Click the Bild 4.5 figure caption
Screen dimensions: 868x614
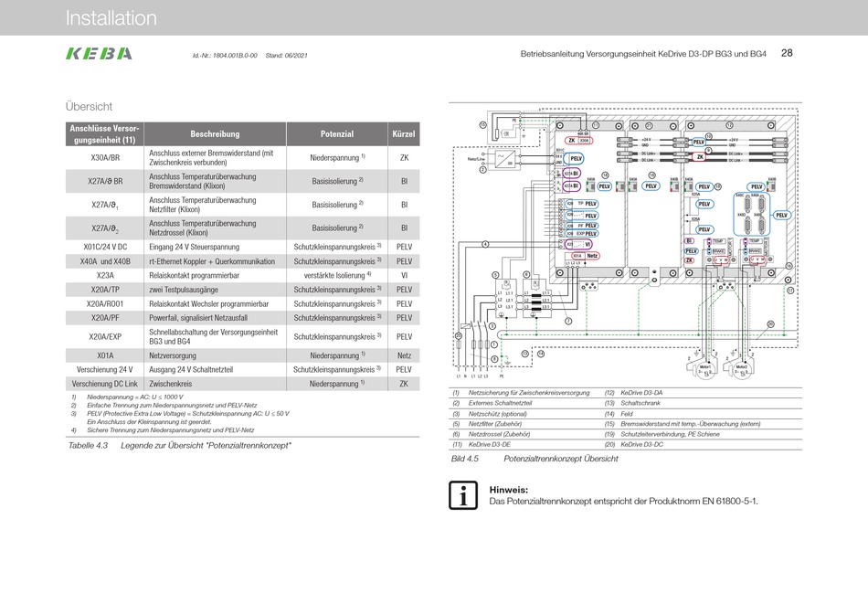point(534,459)
